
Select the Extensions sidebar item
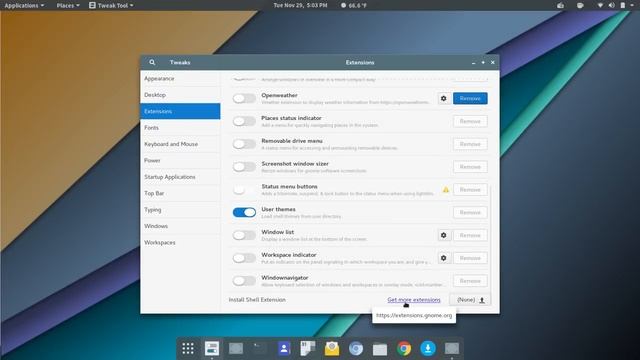(x=180, y=111)
